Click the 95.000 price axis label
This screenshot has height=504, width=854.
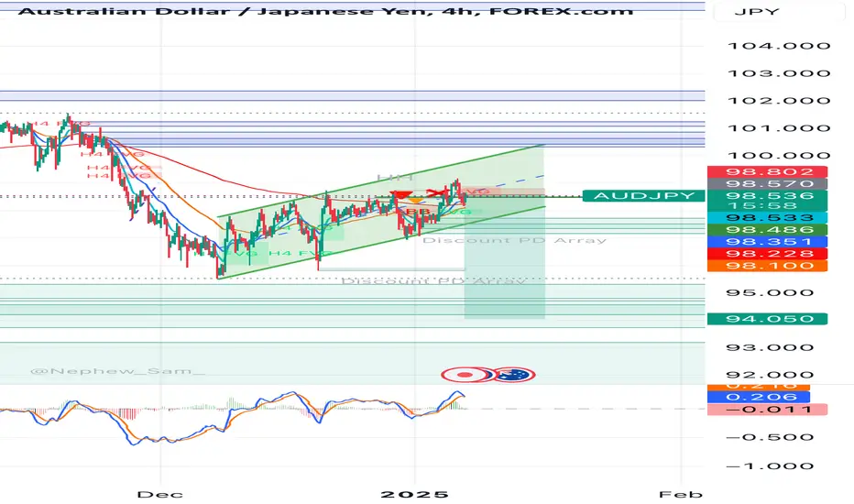770,292
